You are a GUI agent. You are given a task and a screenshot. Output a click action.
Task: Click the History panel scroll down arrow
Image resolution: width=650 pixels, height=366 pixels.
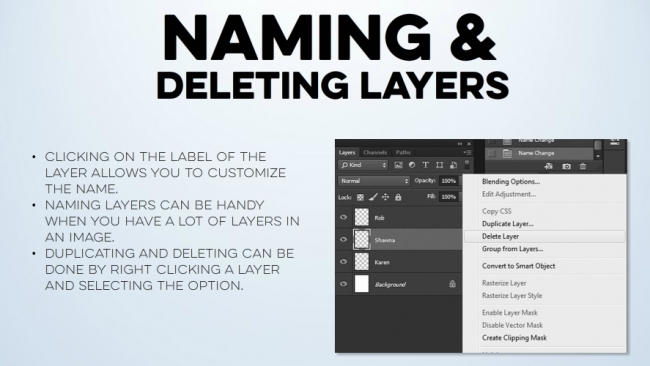[x=598, y=156]
